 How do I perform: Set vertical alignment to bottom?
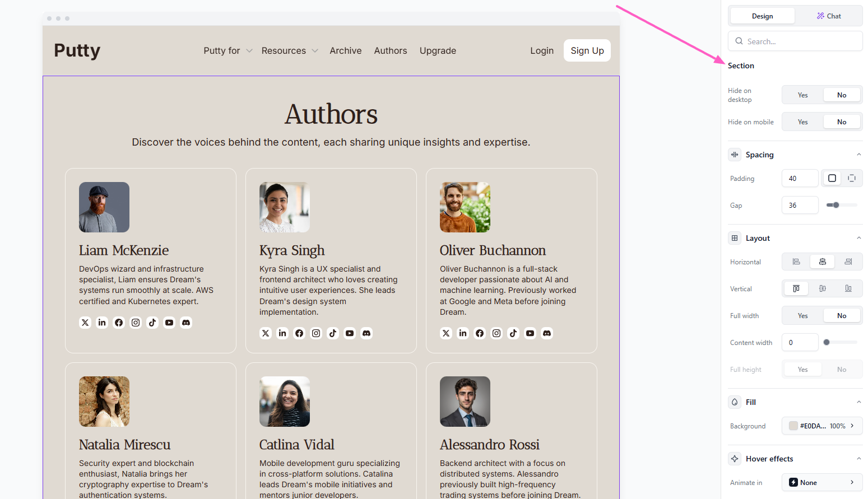[x=848, y=288]
